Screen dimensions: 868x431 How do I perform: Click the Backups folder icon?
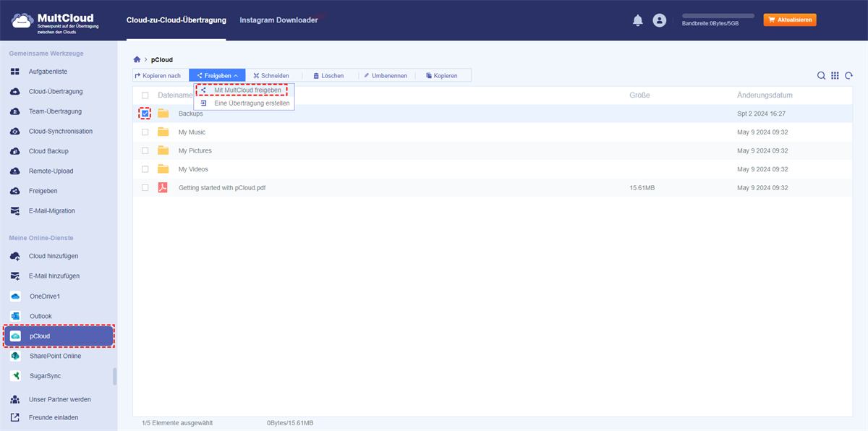click(x=163, y=114)
